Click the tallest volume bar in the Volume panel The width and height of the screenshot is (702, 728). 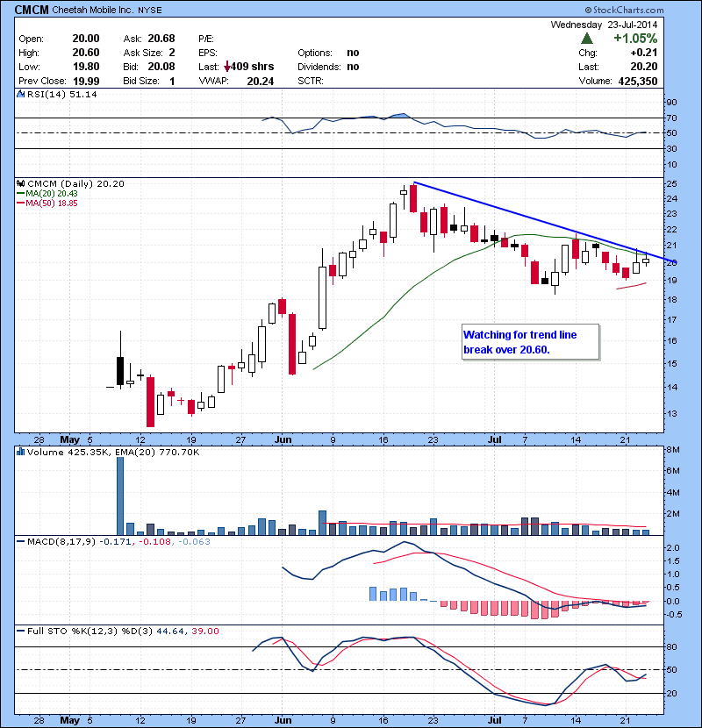[x=120, y=496]
